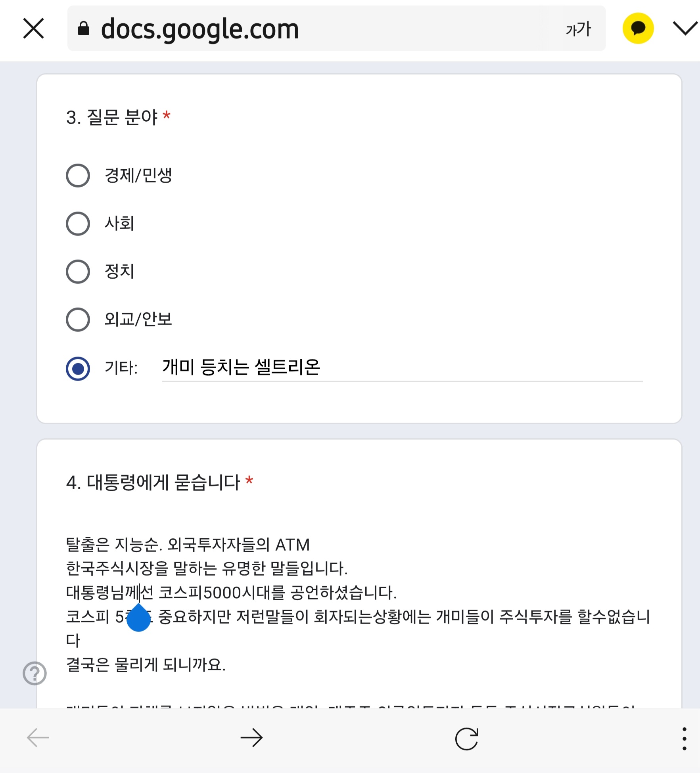700x773 pixels.
Task: Tap the docs.google.com address bar
Action: pos(336,29)
